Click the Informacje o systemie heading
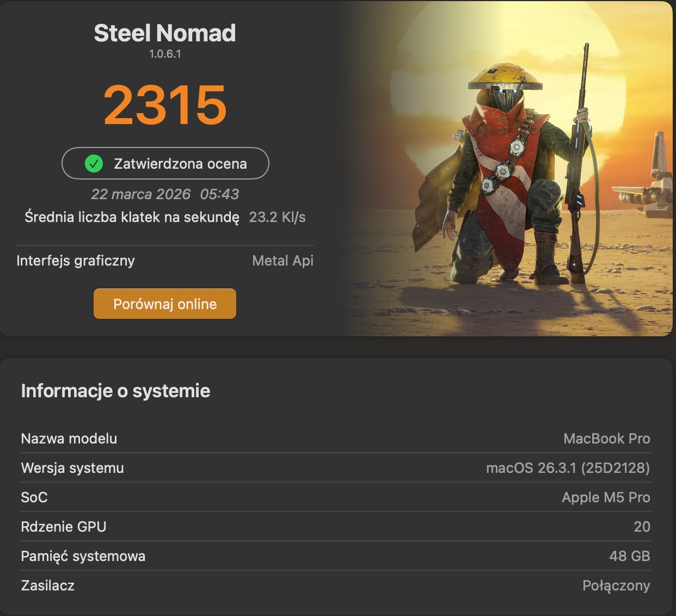The height and width of the screenshot is (616, 676). pyautogui.click(x=115, y=391)
